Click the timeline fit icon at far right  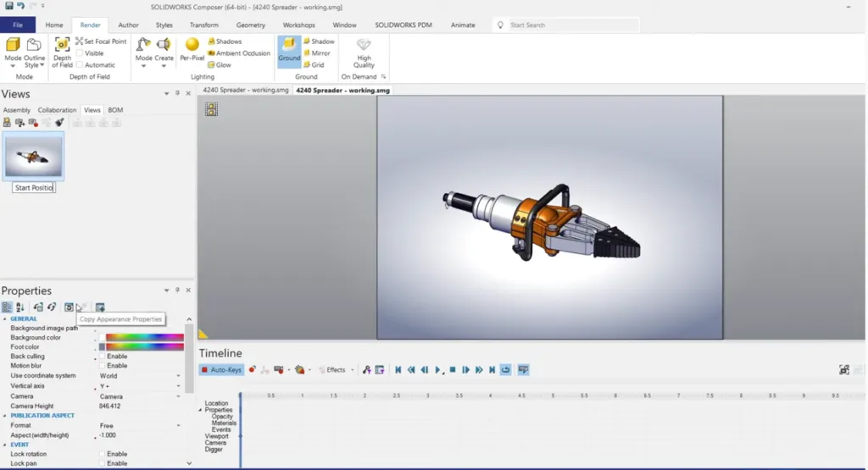point(843,370)
